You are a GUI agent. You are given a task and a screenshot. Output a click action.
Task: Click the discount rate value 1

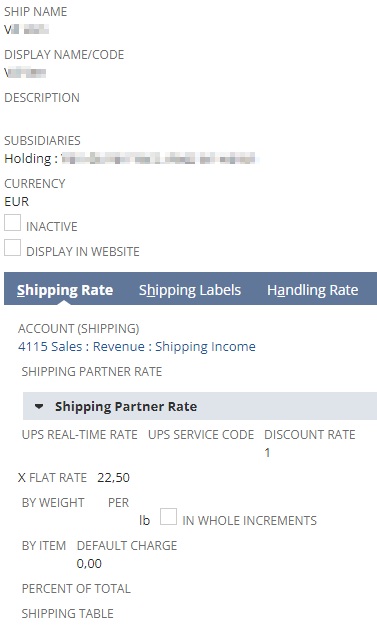[267, 452]
